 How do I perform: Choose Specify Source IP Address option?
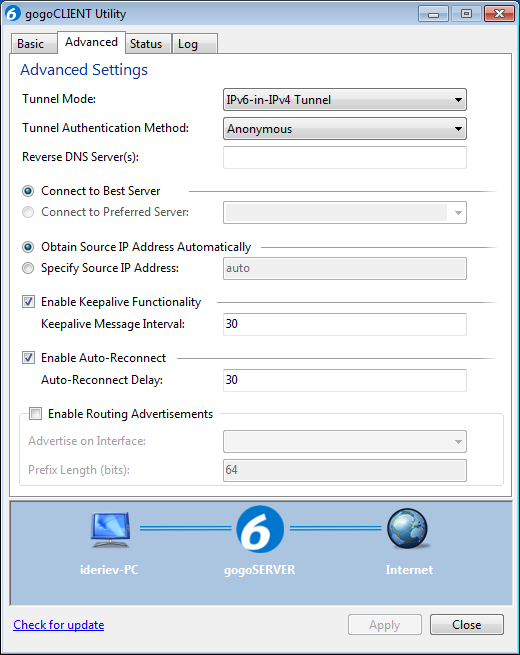click(x=28, y=268)
